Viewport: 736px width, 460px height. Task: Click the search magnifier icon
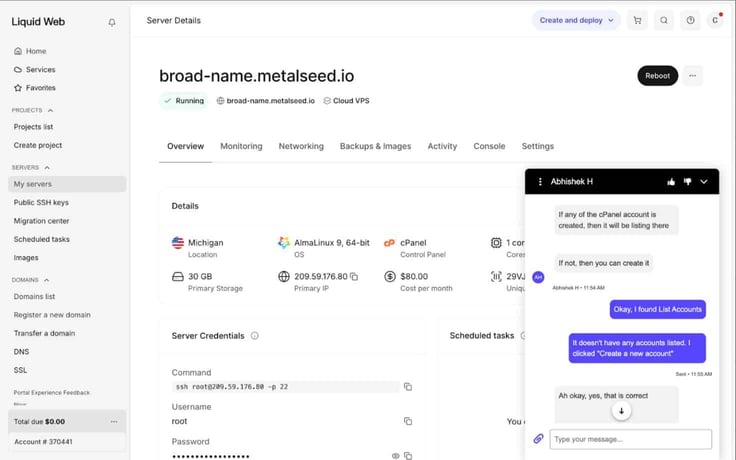(x=664, y=20)
